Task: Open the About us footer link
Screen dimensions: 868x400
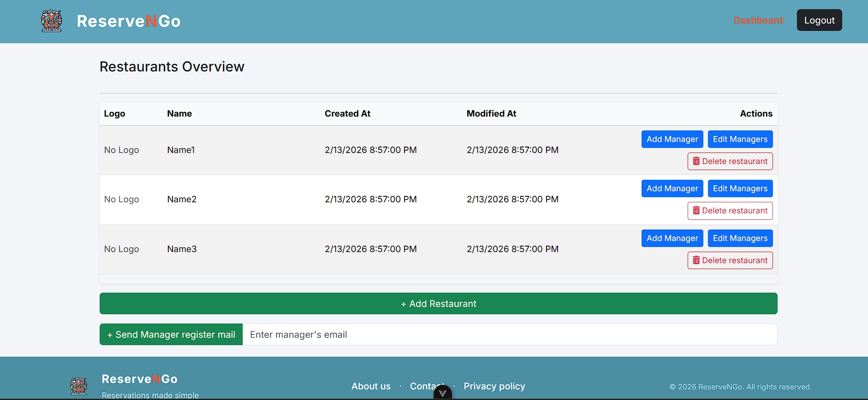Action: click(371, 386)
